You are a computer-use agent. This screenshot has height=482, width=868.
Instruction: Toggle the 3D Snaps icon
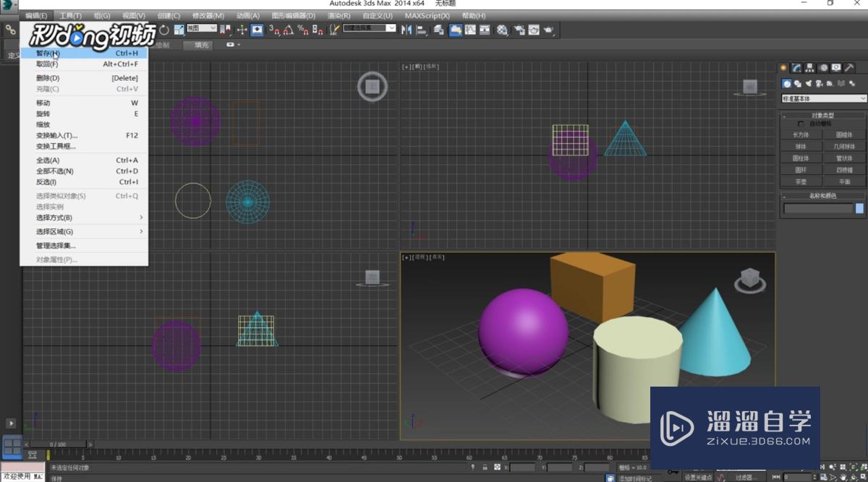[x=275, y=30]
